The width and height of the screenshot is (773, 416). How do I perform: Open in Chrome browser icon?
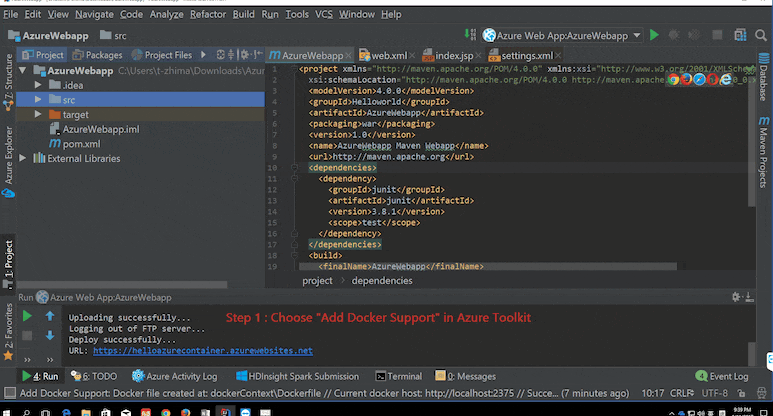[x=673, y=79]
